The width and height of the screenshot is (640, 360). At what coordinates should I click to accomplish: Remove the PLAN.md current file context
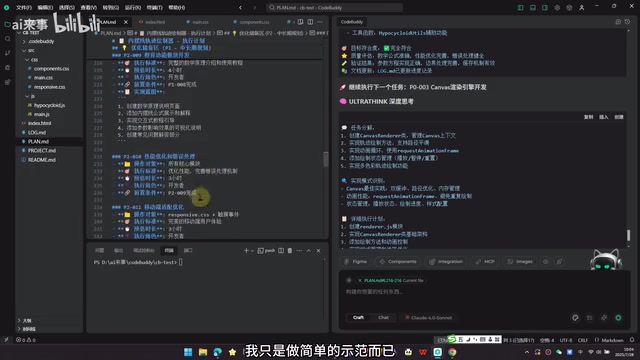[360, 280]
